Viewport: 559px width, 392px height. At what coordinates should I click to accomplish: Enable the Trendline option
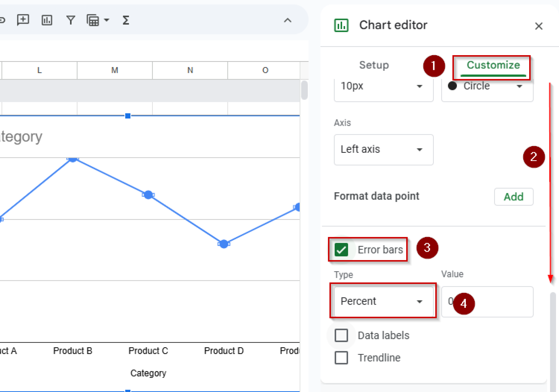click(x=341, y=358)
